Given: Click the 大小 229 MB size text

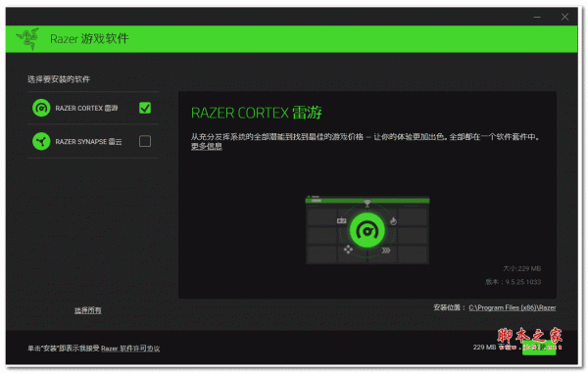Looking at the screenshot, I should [x=522, y=268].
